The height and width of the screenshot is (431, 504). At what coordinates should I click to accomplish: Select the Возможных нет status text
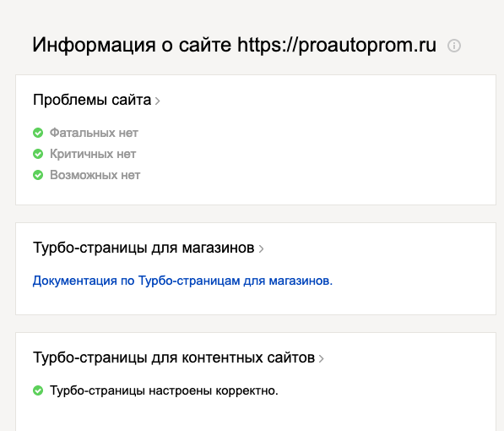point(95,175)
